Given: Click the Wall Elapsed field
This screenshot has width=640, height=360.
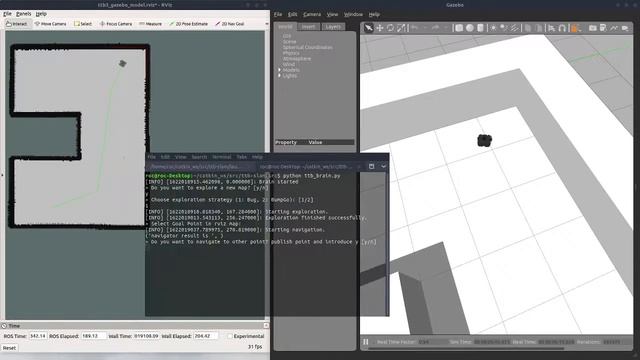Looking at the screenshot, I should click(x=205, y=336).
